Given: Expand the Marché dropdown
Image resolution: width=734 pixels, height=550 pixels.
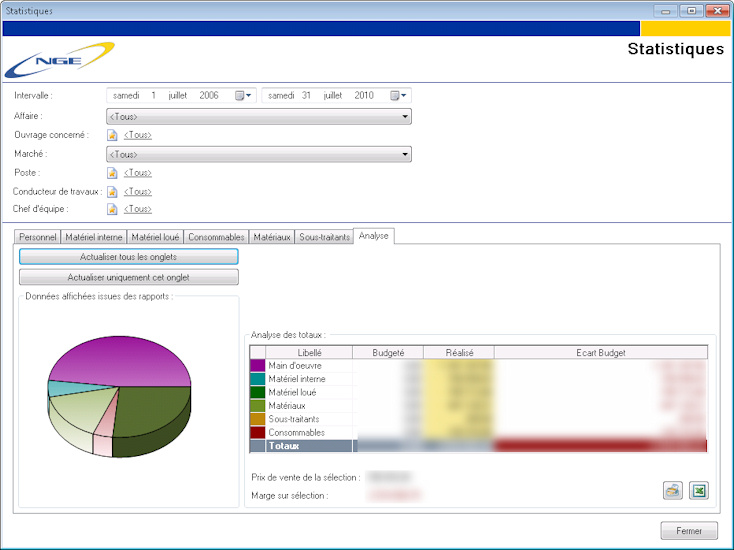Looking at the screenshot, I should (405, 155).
